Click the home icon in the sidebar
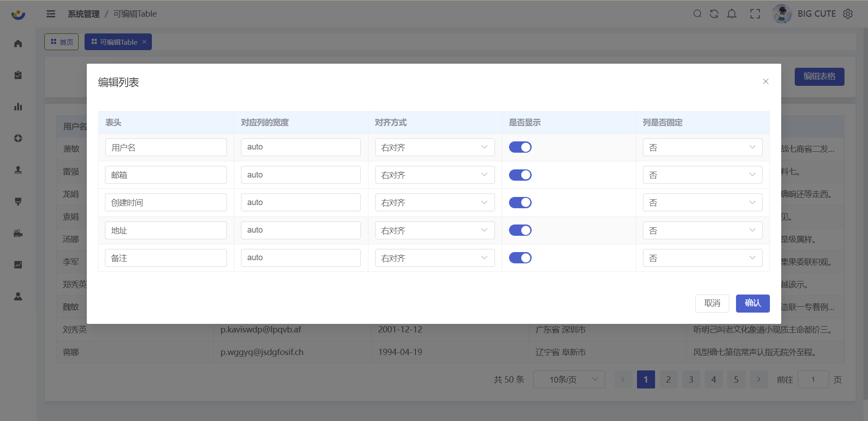Viewport: 868px width, 421px height. 18,43
